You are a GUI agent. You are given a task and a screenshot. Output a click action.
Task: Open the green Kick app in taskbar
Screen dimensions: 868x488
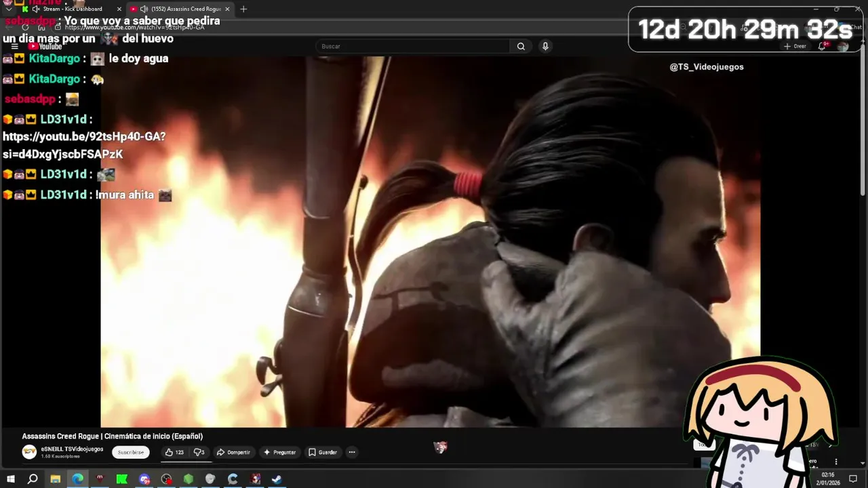[122, 479]
